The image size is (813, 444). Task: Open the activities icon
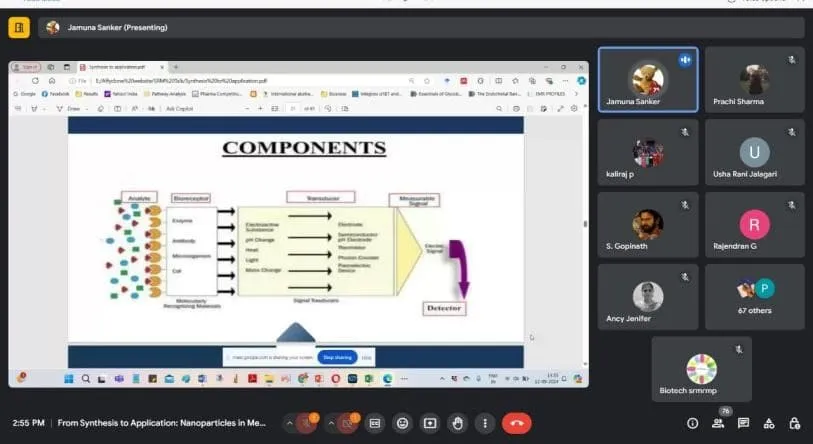[769, 424]
